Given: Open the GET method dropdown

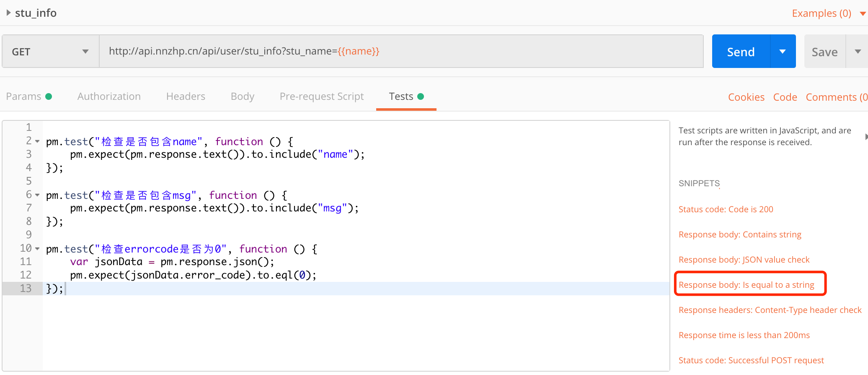Looking at the screenshot, I should pyautogui.click(x=50, y=52).
